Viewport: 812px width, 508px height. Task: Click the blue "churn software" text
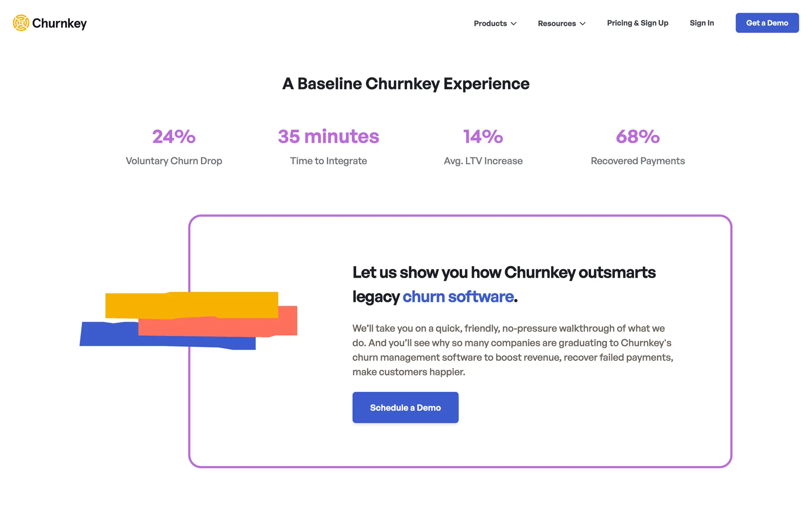point(458,297)
